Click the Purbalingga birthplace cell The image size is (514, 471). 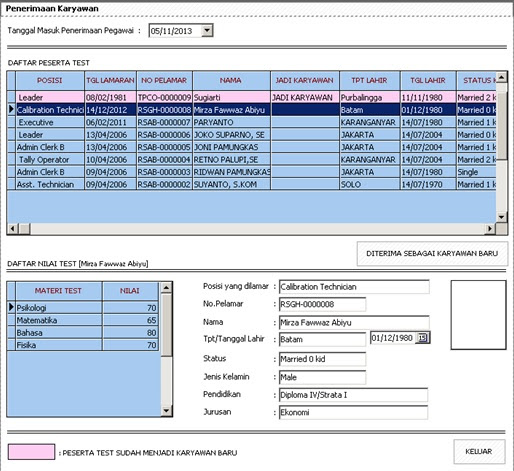[369, 97]
